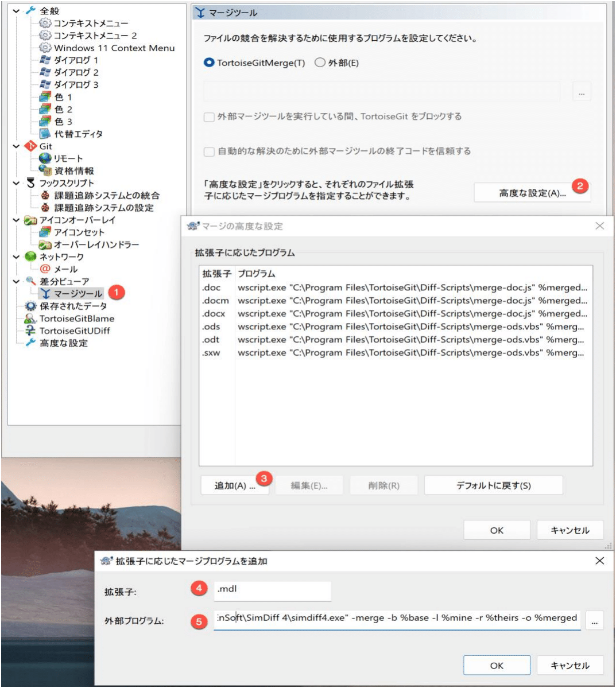Click the 編集(E)... button

[x=309, y=485]
